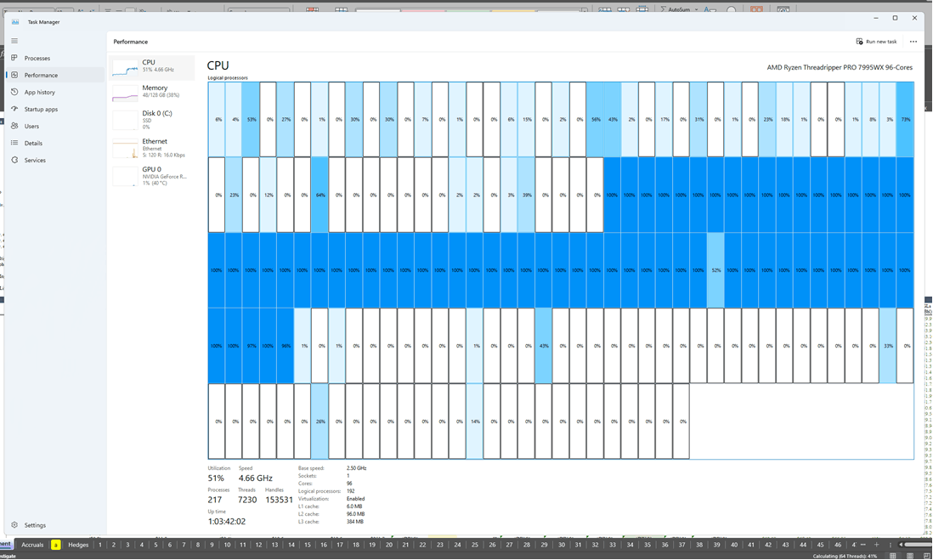Image resolution: width=933 pixels, height=560 pixels.
Task: Switch to the yellow 'a' sheet tab
Action: click(56, 545)
